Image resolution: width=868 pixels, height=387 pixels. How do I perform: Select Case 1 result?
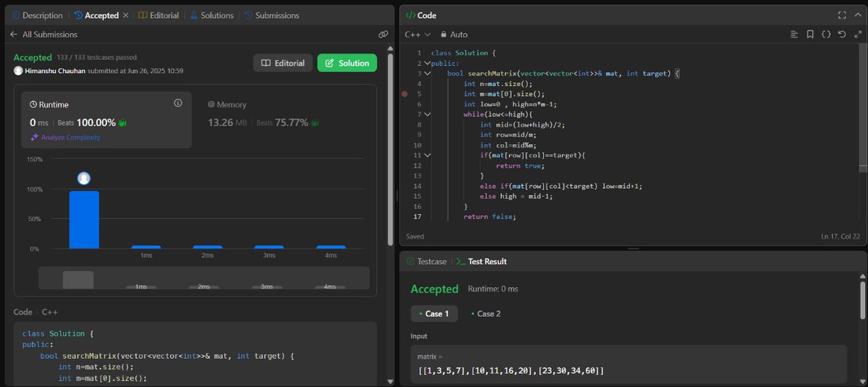[434, 313]
